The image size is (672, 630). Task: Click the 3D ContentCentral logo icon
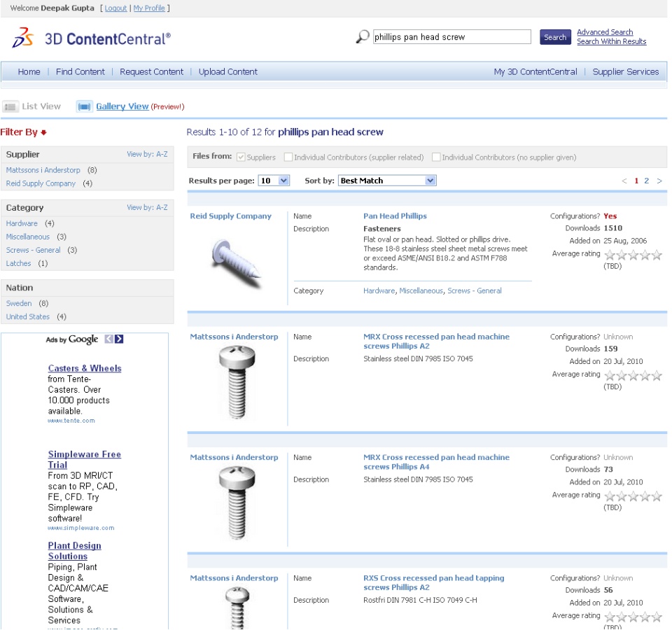click(x=22, y=38)
